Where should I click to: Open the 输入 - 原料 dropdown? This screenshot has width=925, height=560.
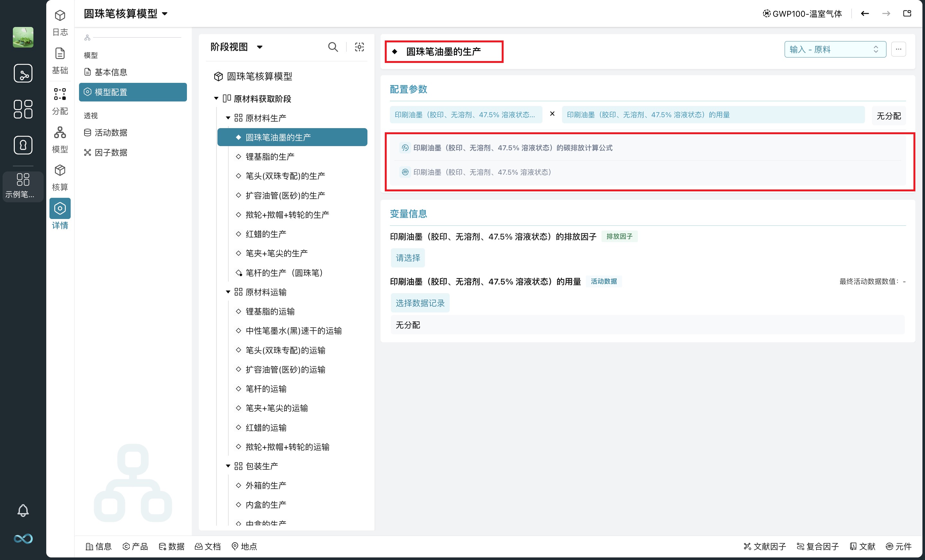click(x=835, y=49)
